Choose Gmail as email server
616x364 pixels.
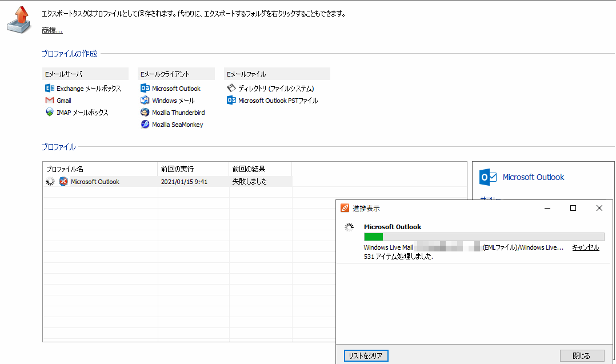click(63, 101)
